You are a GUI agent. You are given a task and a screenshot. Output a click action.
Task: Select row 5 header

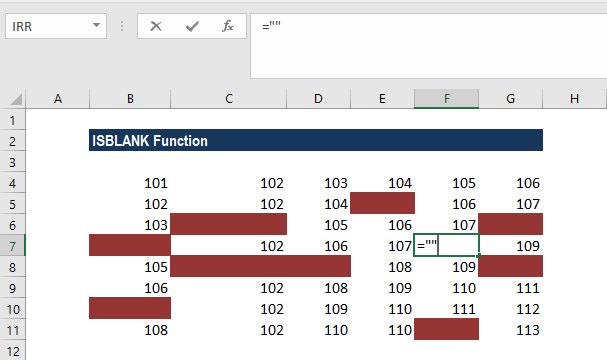[x=12, y=204]
